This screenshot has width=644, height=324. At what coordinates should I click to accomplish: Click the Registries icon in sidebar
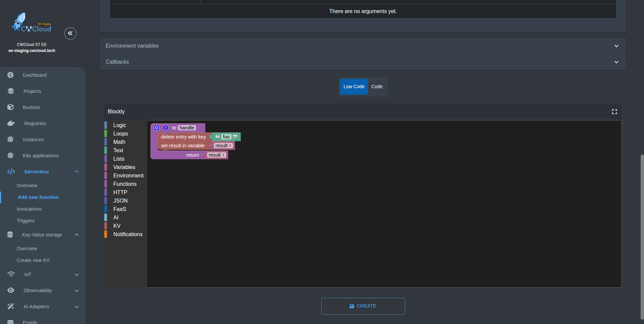coord(11,123)
